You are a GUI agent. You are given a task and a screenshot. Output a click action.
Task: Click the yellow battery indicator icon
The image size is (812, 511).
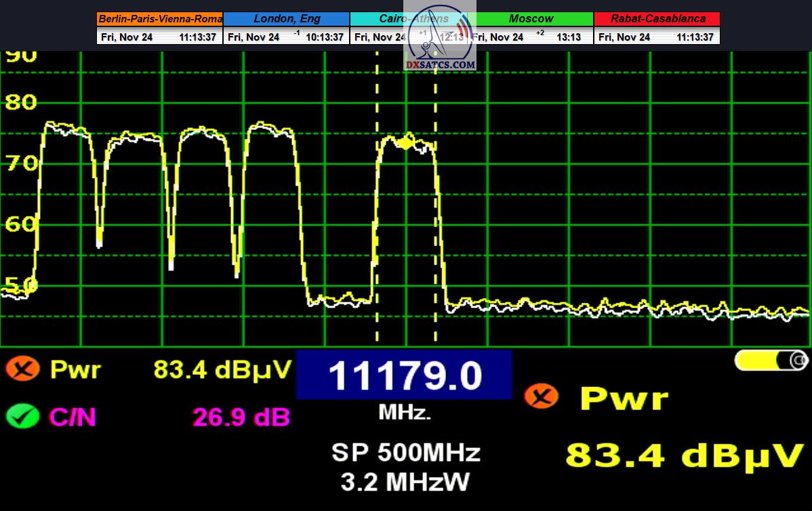tap(771, 361)
